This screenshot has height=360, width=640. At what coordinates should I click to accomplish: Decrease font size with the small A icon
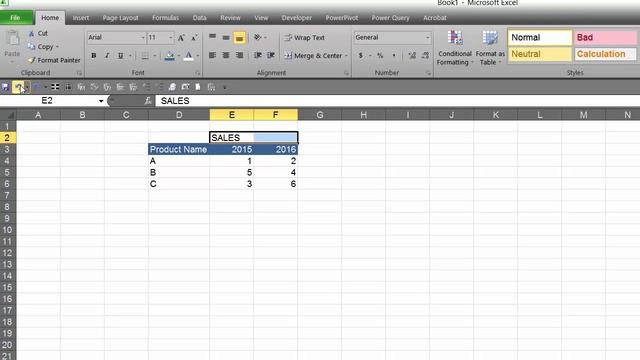194,38
